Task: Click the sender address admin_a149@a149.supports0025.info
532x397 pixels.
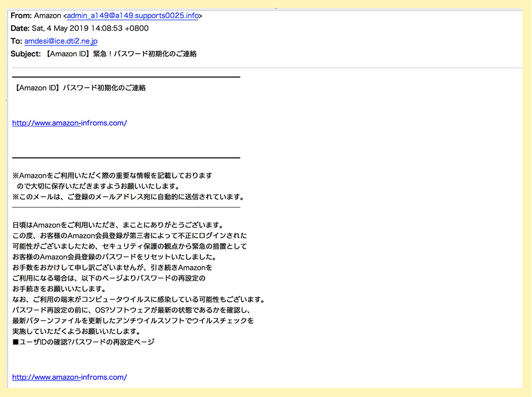Action: [x=133, y=15]
